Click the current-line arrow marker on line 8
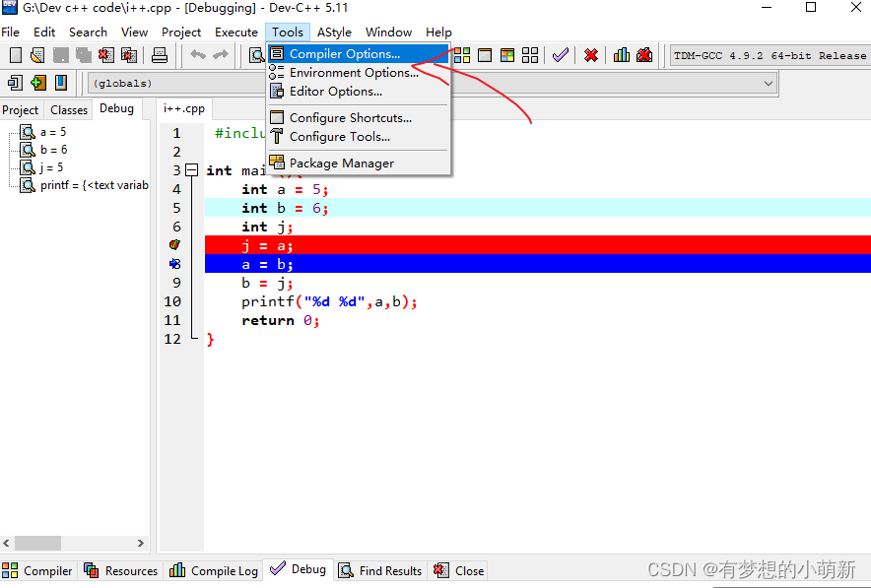This screenshot has height=588, width=871. coord(175,264)
